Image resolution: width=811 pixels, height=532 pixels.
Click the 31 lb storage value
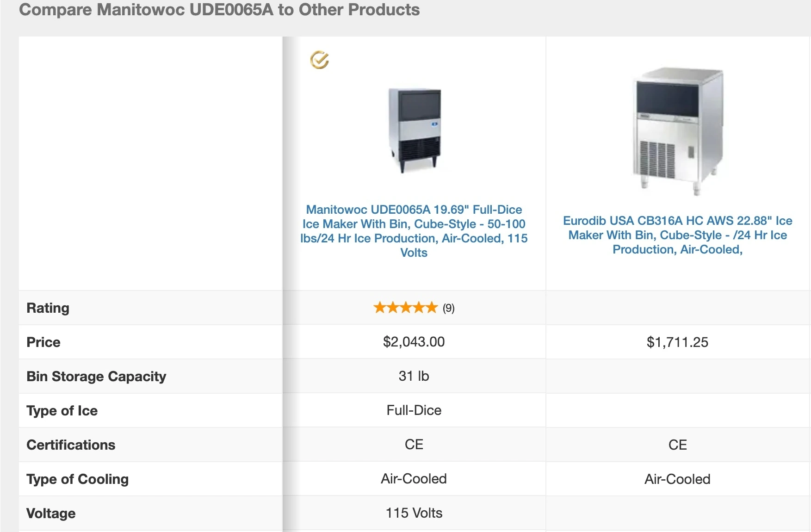[414, 376]
